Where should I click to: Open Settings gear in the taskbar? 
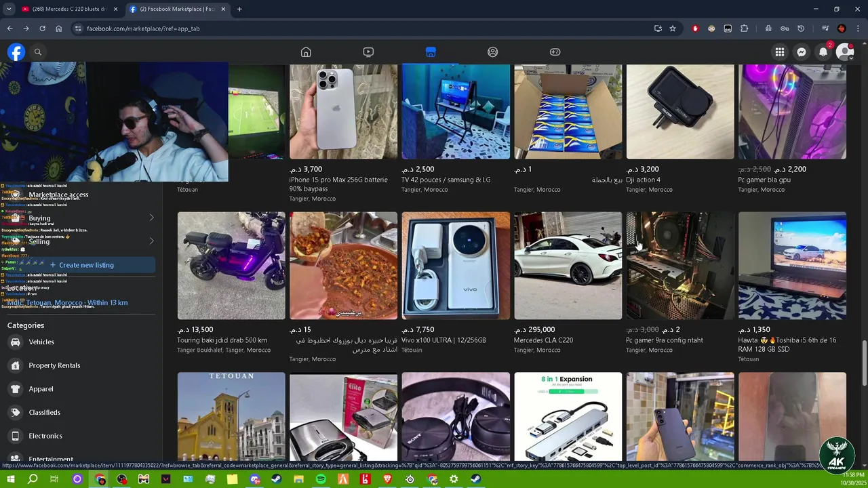454,479
